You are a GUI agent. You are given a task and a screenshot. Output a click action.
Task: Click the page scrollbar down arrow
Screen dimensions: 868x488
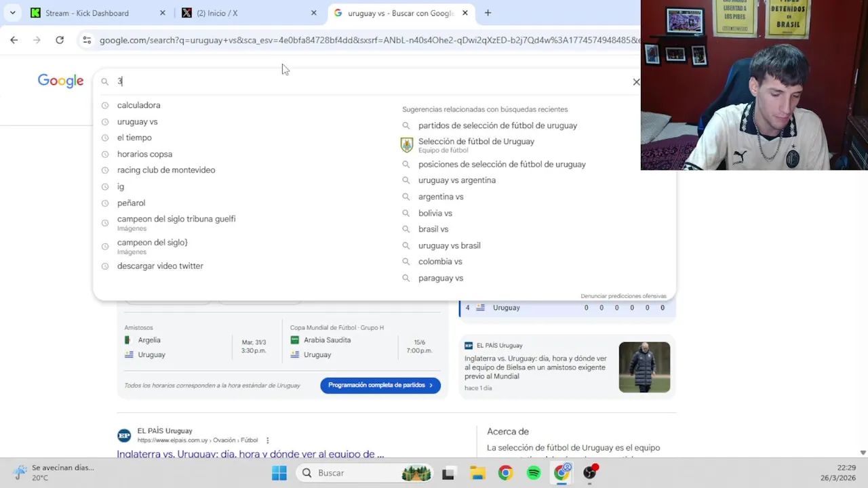[x=863, y=452]
